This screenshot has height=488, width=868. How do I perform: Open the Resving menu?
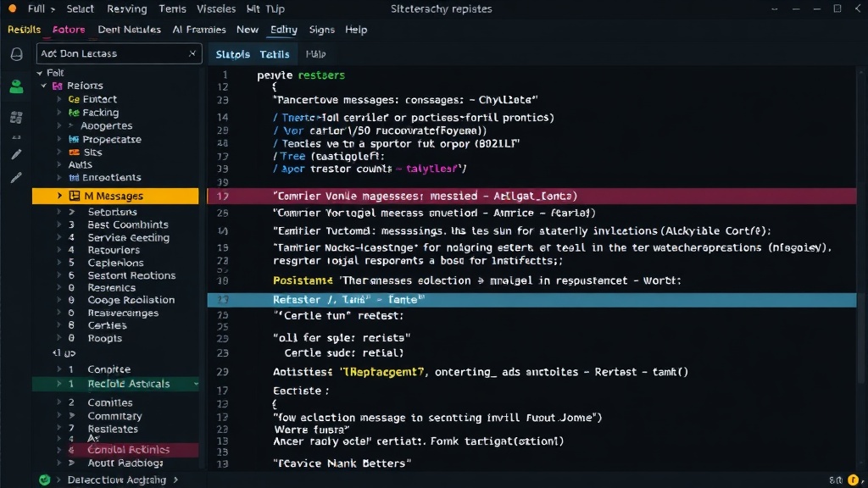pos(127,8)
